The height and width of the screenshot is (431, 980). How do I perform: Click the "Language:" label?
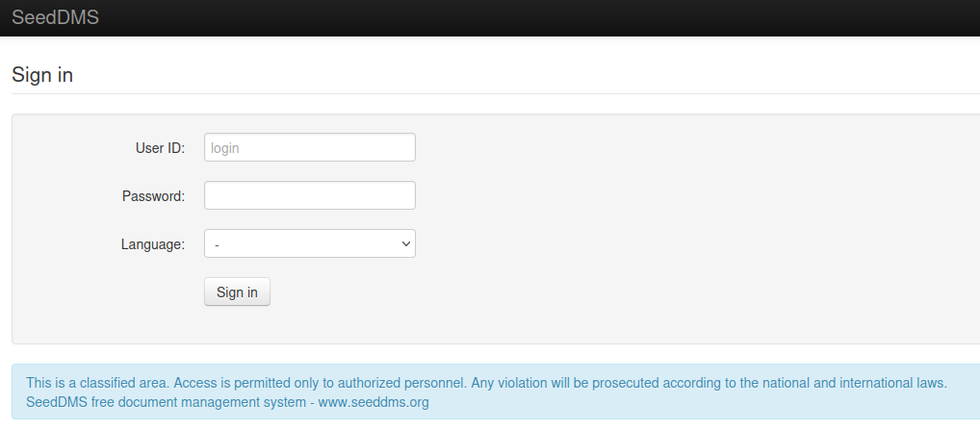pyautogui.click(x=152, y=244)
